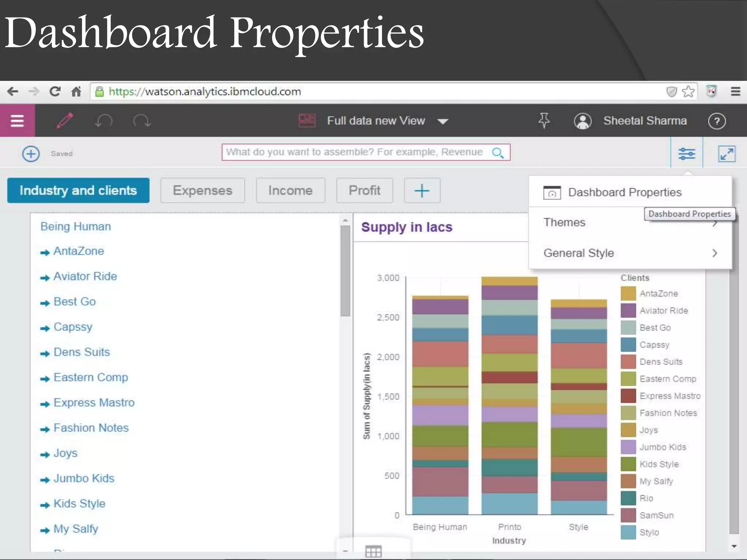Select Fashion Notes in the client list
Screen dimensions: 747x560
91,428
